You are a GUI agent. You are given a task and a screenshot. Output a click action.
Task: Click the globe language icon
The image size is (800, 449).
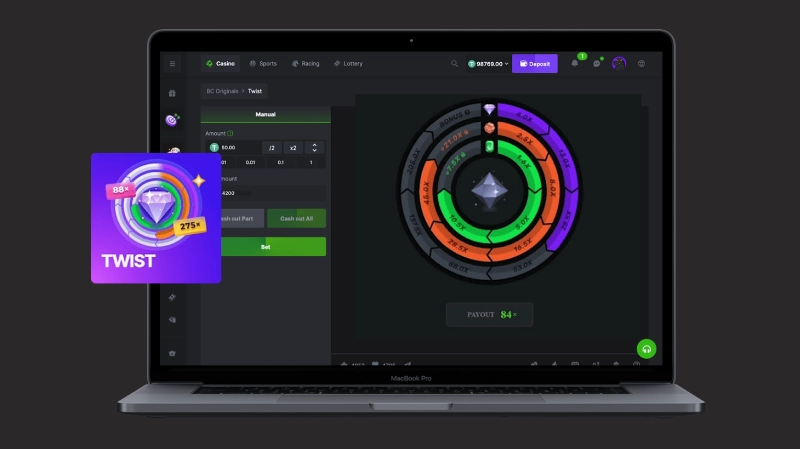click(641, 63)
